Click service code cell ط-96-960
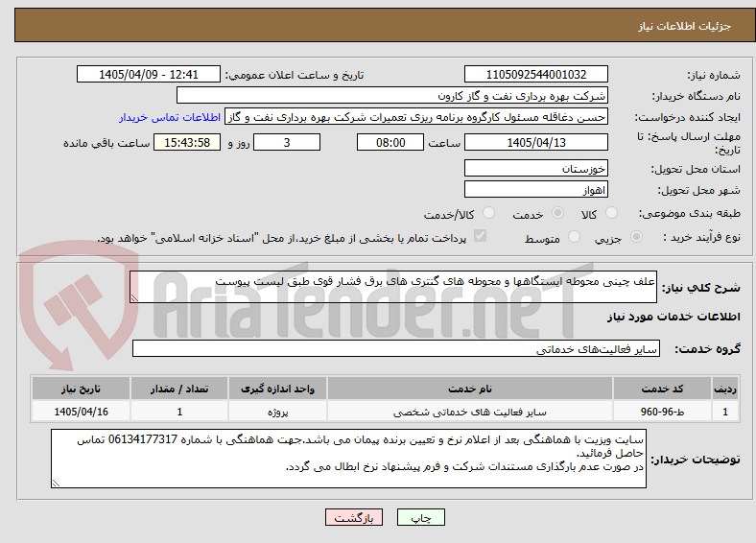 (663, 412)
